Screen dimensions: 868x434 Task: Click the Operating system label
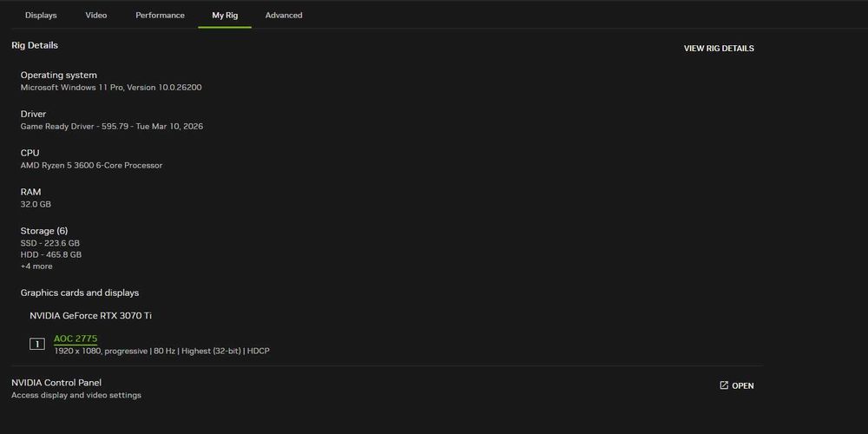[59, 75]
